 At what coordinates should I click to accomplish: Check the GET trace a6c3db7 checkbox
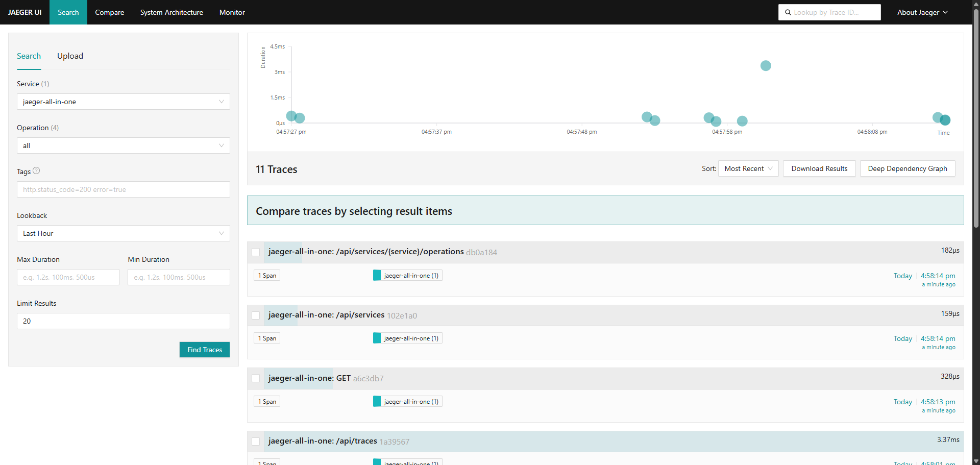pyautogui.click(x=256, y=378)
